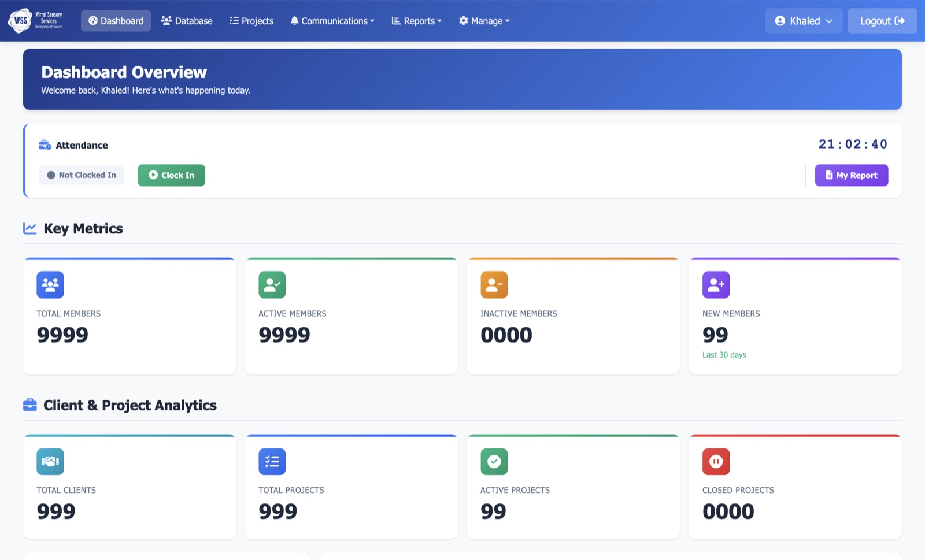This screenshot has height=560, width=925.
Task: Open the Khaled user account dropdown
Action: coord(804,21)
